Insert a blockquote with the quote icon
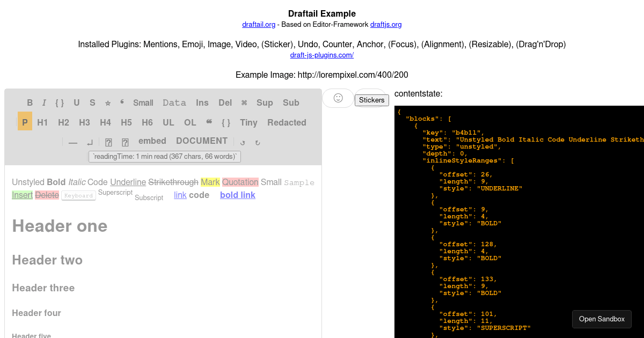 click(x=121, y=102)
